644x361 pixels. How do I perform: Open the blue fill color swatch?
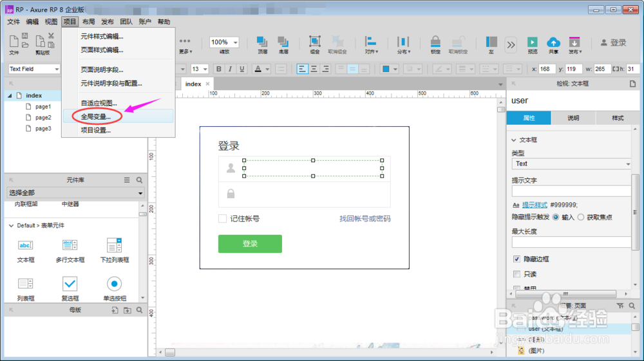click(386, 69)
